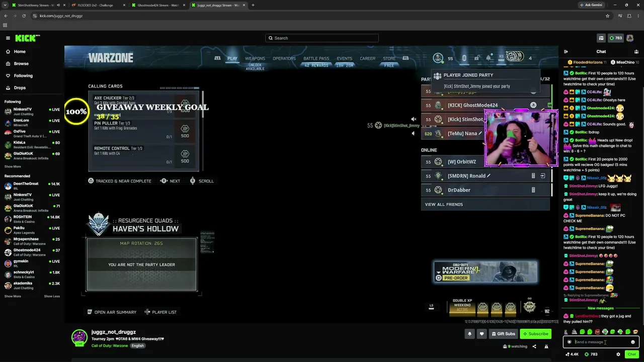Open the ErenLore Minecraft channel
This screenshot has width=644, height=362.
tap(32, 123)
